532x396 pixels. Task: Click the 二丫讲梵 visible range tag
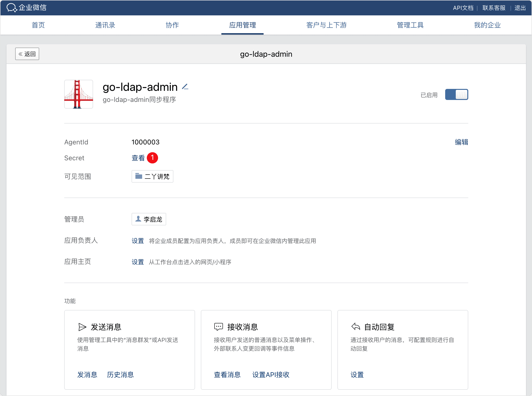(x=152, y=176)
